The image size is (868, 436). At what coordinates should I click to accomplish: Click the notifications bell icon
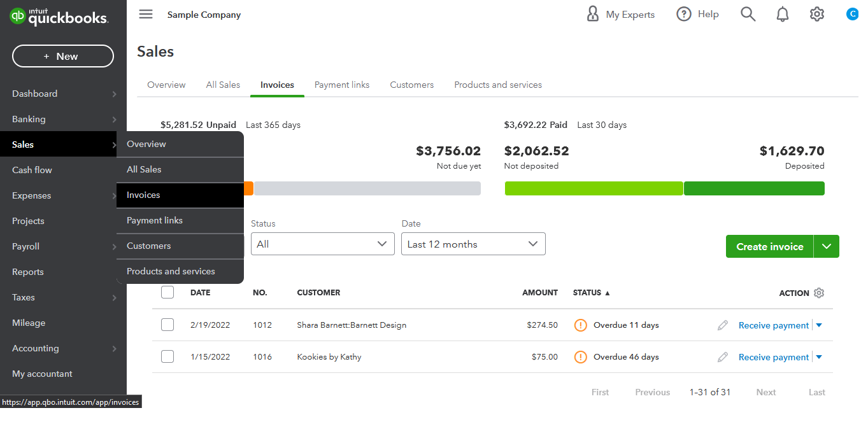coord(783,13)
